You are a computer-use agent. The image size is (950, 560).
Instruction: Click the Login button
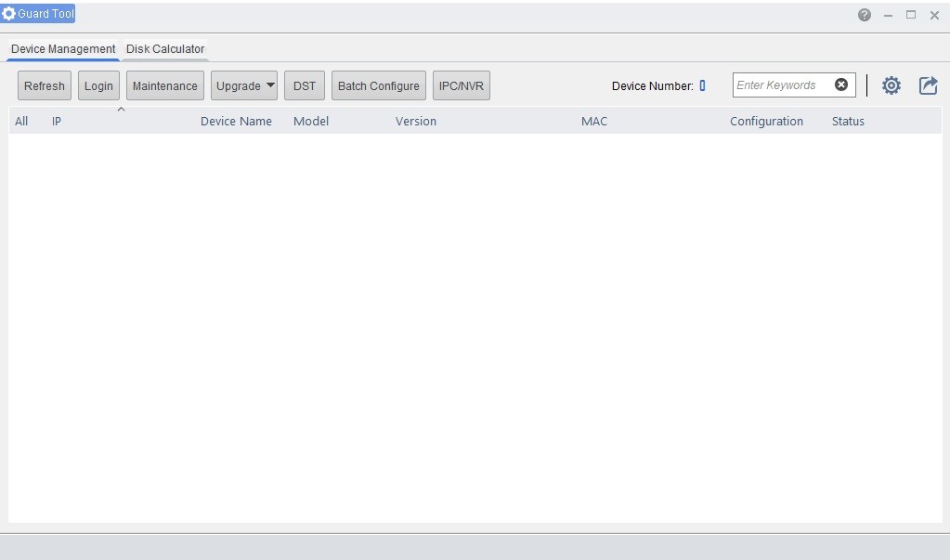click(98, 85)
